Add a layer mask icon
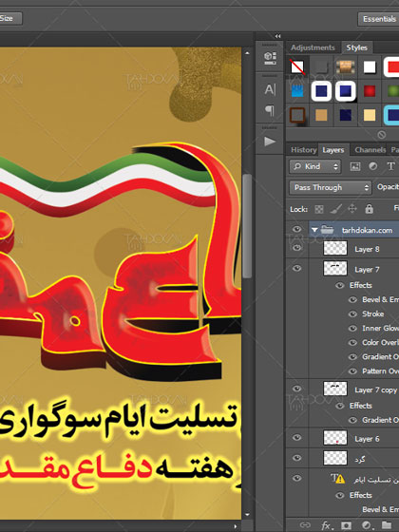The height and width of the screenshot is (532, 399). pyautogui.click(x=346, y=525)
